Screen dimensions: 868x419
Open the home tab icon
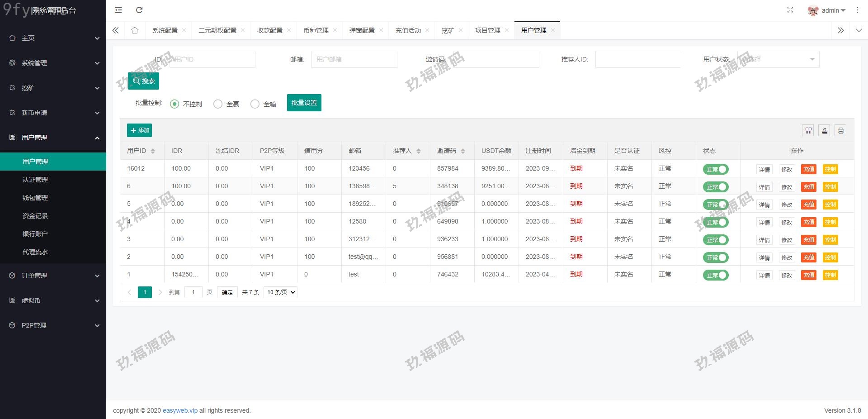point(135,30)
